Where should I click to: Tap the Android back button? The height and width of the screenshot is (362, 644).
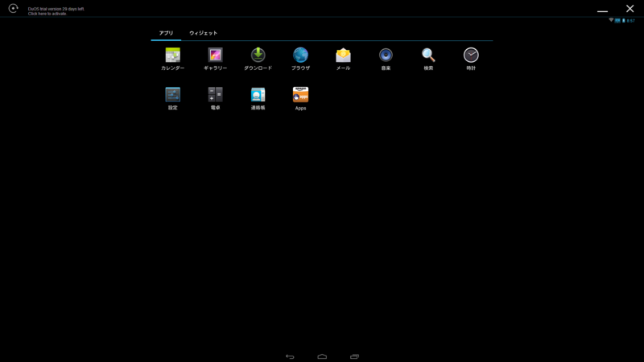[x=290, y=356]
